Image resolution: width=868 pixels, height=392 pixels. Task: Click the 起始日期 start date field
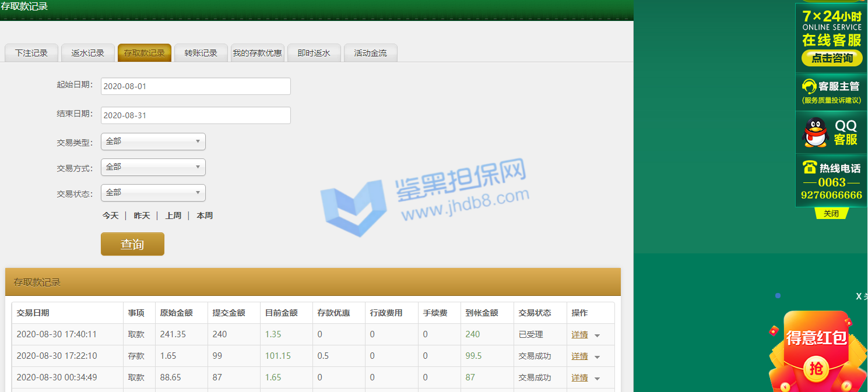[195, 86]
